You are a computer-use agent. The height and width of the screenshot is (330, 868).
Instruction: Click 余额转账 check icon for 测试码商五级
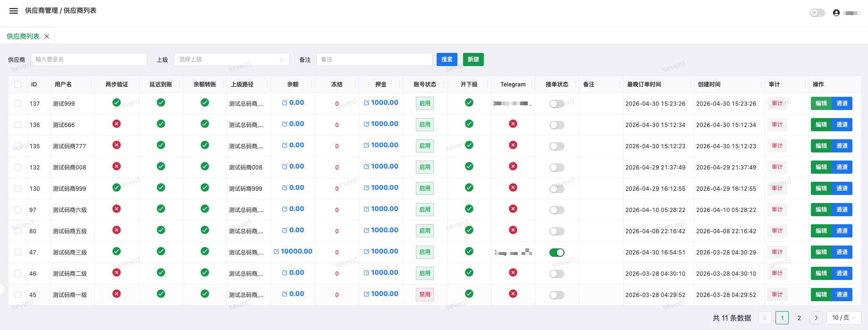[205, 230]
